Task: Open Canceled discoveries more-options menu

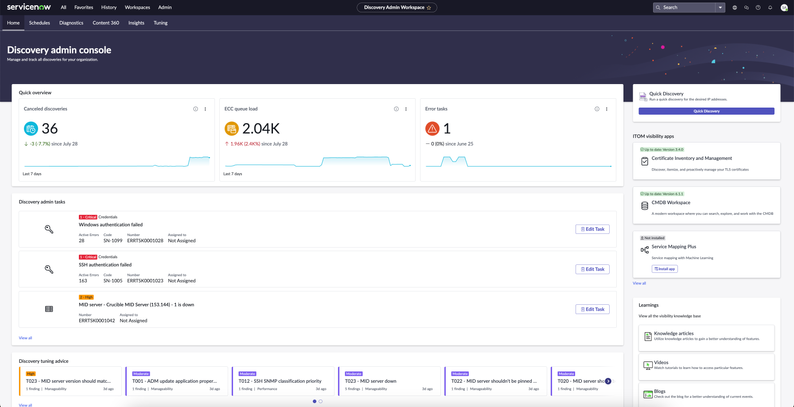Action: (x=205, y=109)
